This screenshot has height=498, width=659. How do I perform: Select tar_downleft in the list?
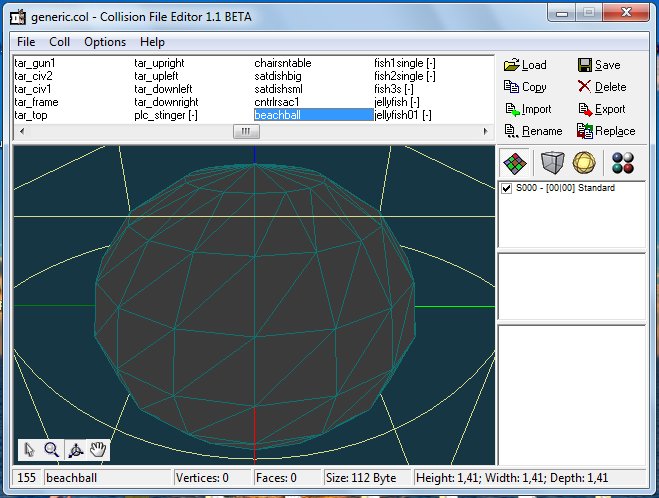coord(163,89)
